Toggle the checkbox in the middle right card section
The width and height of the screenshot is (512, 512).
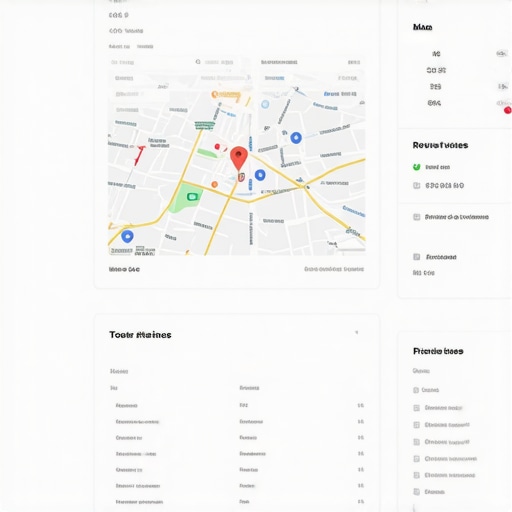(x=416, y=217)
